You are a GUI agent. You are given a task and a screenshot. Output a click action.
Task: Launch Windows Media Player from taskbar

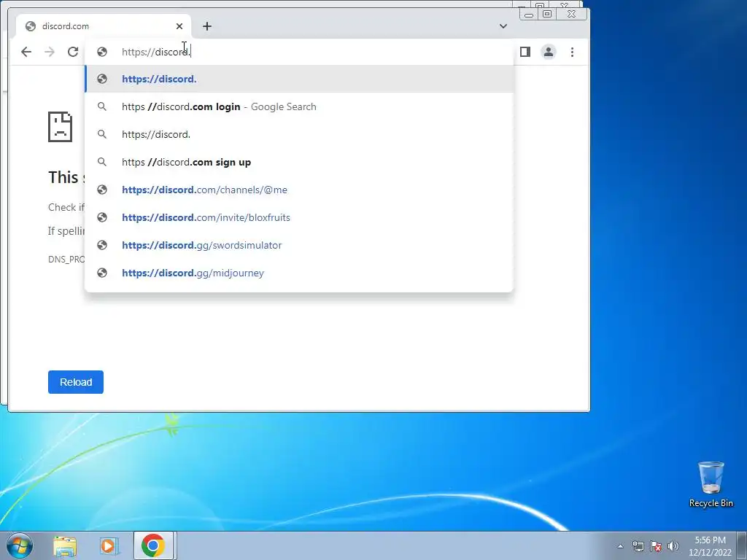tap(109, 545)
